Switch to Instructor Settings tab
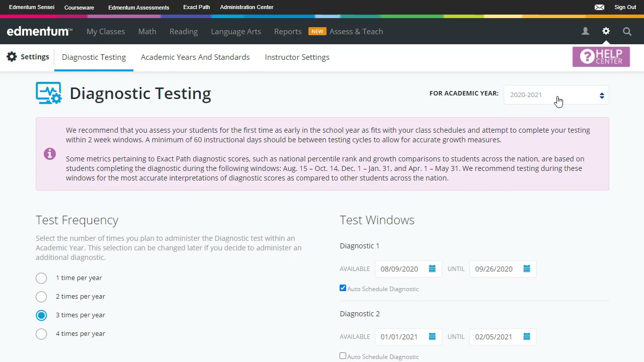Image resolution: width=644 pixels, height=362 pixels. coord(297,57)
